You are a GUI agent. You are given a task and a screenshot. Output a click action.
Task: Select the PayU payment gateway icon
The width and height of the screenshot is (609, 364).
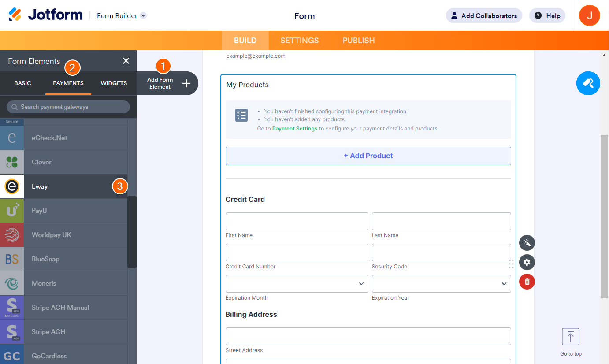click(12, 211)
